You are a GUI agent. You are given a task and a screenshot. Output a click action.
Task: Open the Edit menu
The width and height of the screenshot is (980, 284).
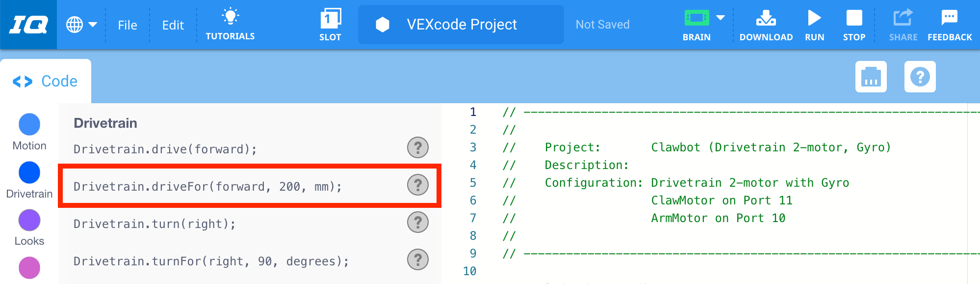[173, 25]
